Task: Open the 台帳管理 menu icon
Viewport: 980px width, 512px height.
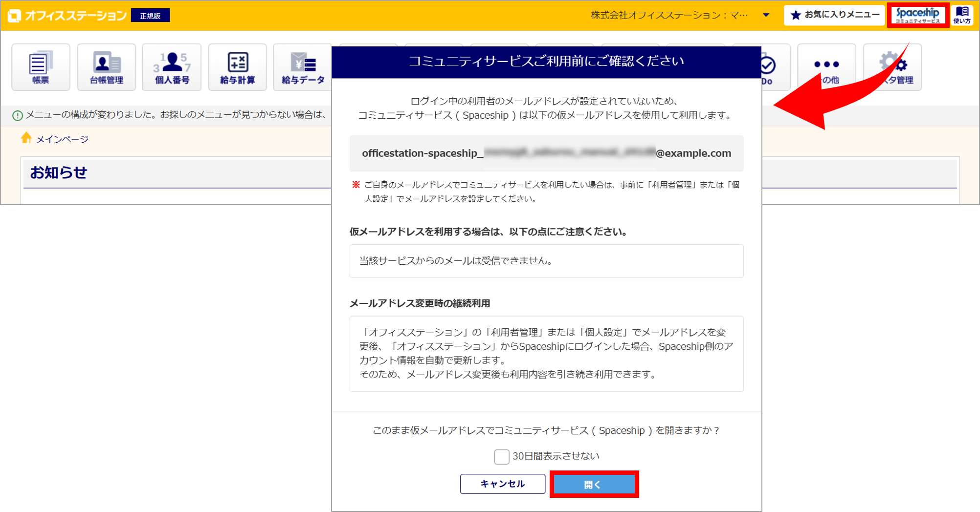Action: click(106, 67)
